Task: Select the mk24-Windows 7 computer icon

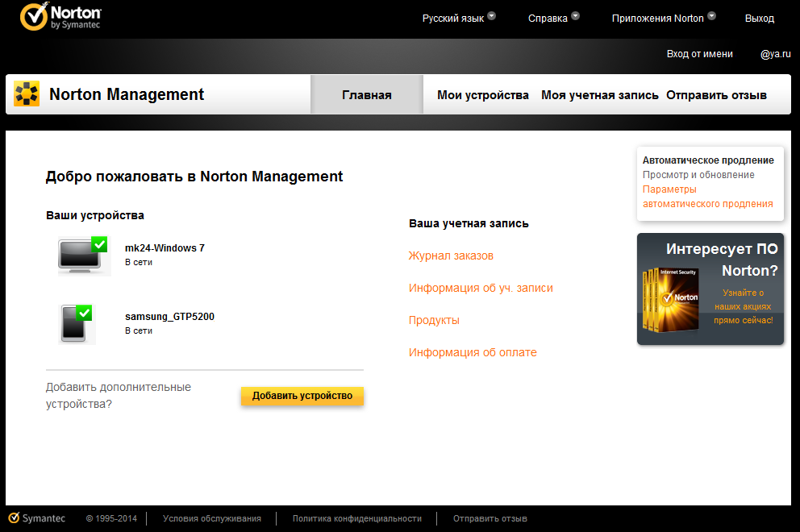Action: coord(84,256)
